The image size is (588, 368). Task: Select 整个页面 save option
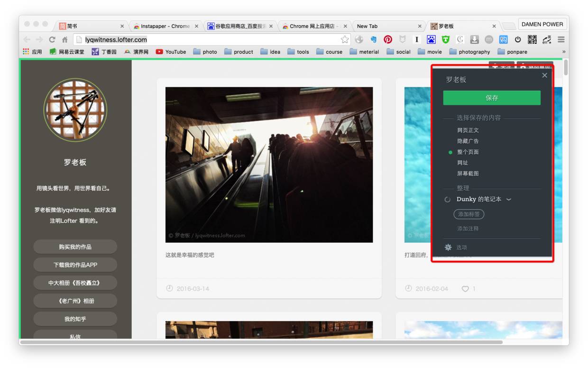coord(468,152)
